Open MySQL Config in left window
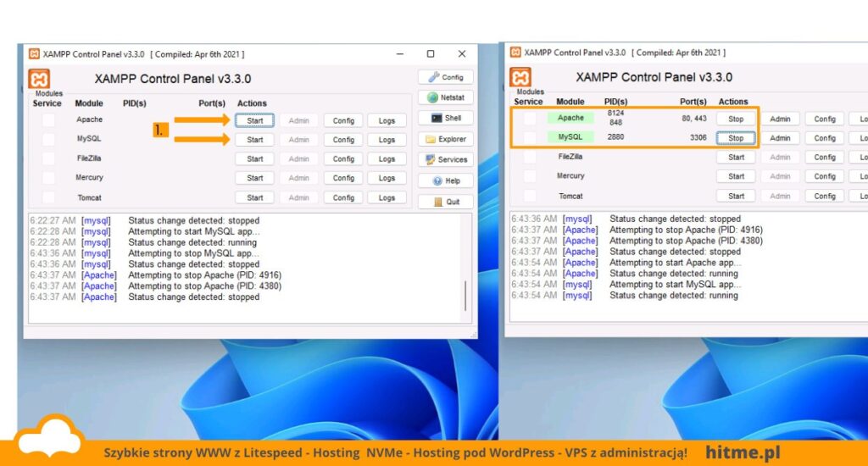The height and width of the screenshot is (466, 868). tap(343, 140)
